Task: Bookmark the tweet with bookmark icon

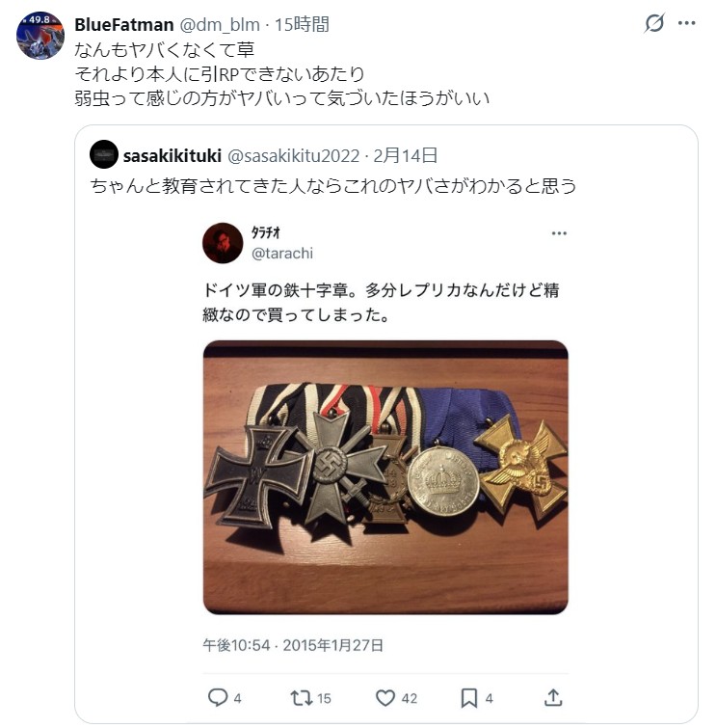Action: [x=468, y=698]
